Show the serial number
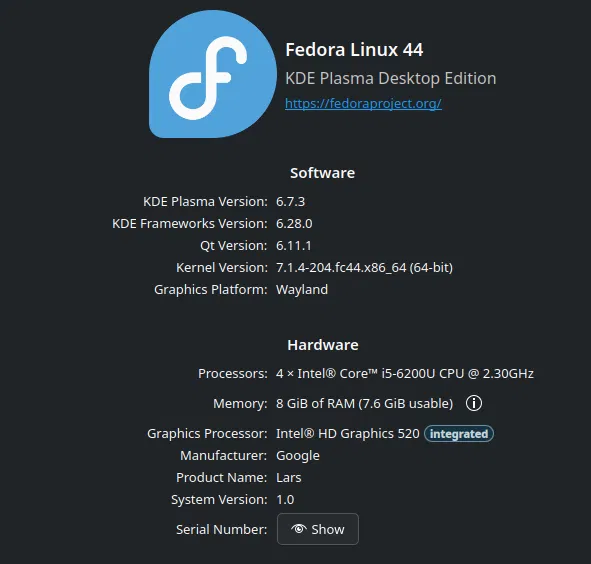 tap(318, 529)
